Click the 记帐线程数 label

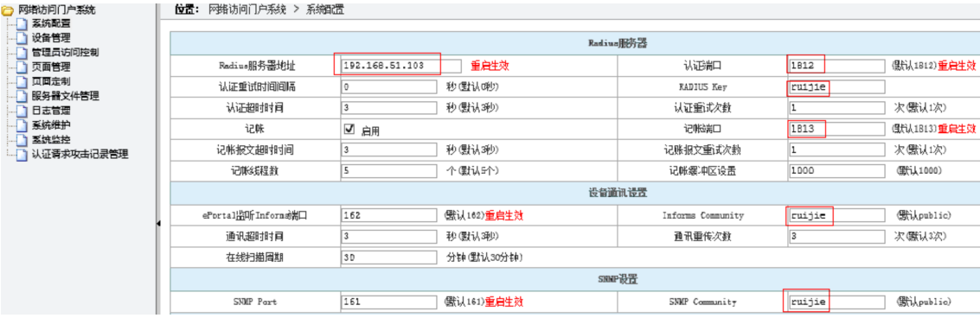point(255,170)
